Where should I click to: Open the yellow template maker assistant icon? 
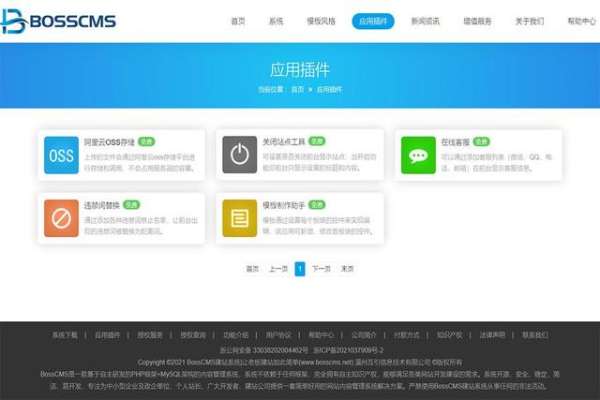pos(238,216)
